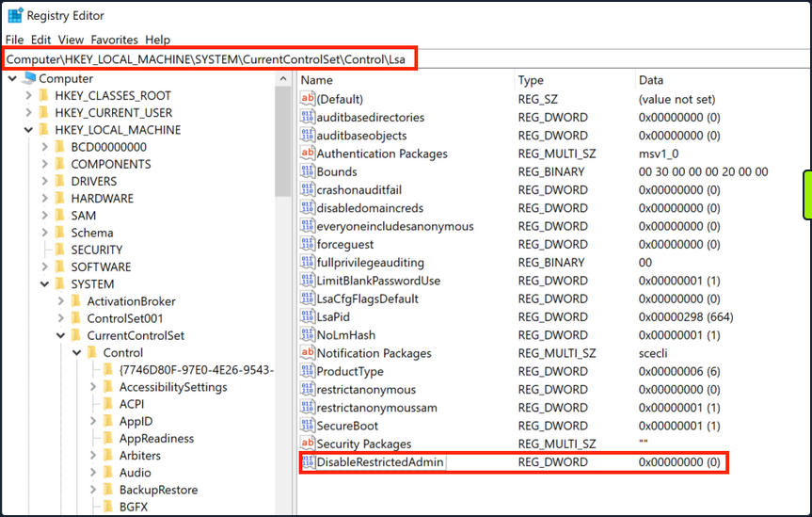The height and width of the screenshot is (517, 812).
Task: Click the tree pane scroll-up arrow
Action: (x=283, y=79)
